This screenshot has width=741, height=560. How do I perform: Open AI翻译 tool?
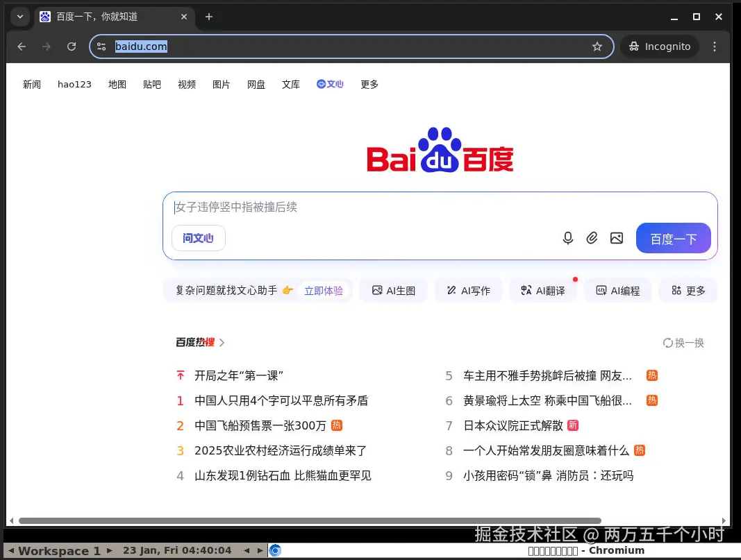tap(543, 290)
